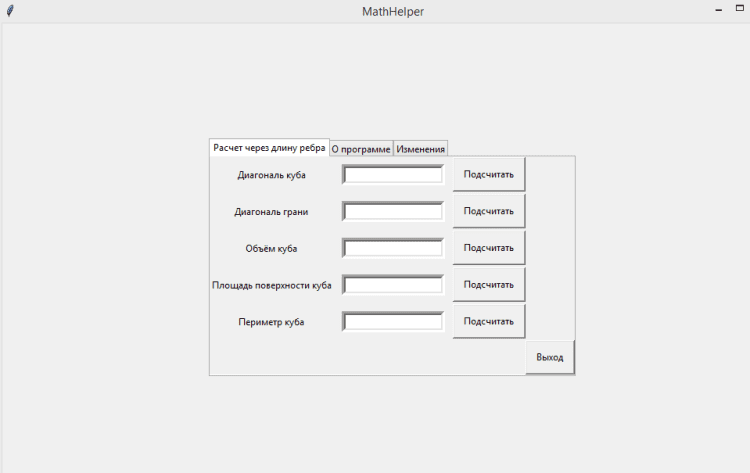Screen dimensions: 750x473
Task: Click the feather icon in title bar
Action: pos(10,11)
